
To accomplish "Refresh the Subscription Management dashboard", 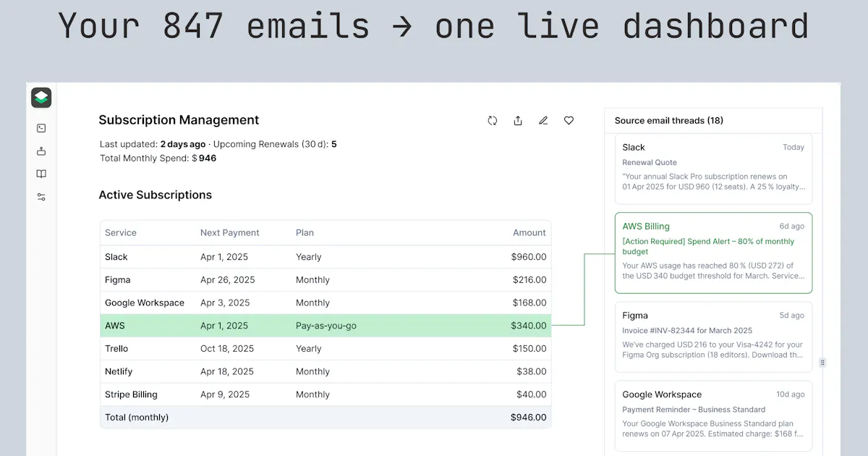I will 493,121.
